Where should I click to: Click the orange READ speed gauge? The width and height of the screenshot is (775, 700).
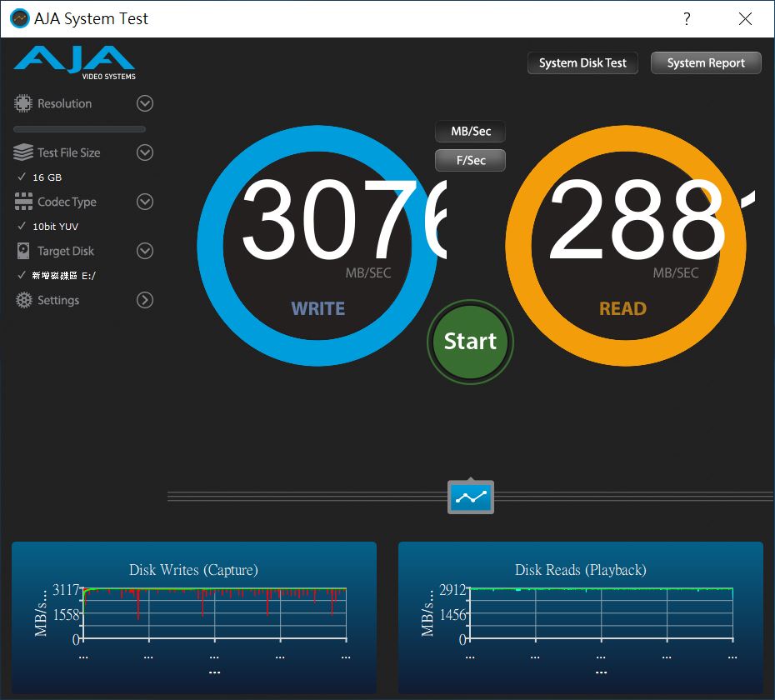pos(626,246)
